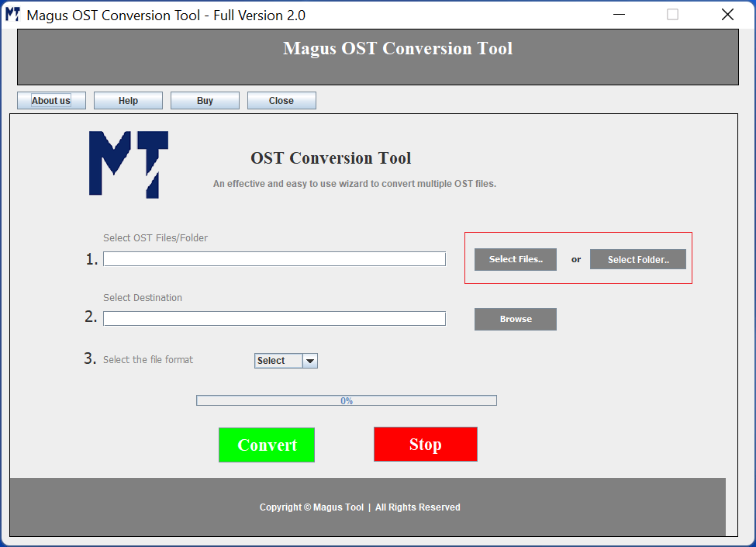Start conversion with green Convert button
The width and height of the screenshot is (756, 547).
point(267,445)
